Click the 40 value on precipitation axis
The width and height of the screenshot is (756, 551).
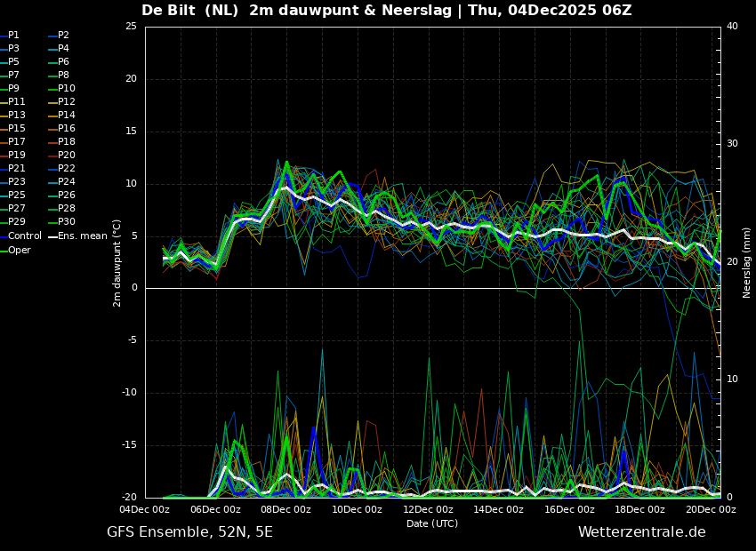point(732,26)
